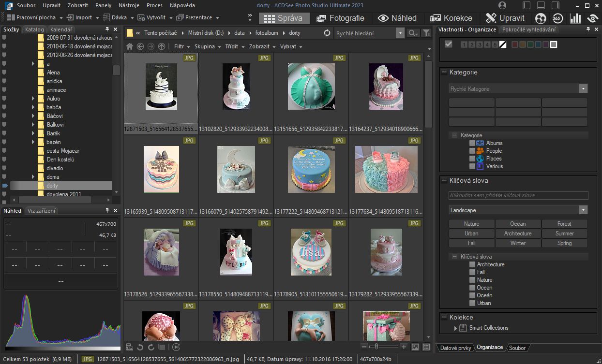
Task: Expand the Smart Collections node
Action: pyautogui.click(x=455, y=328)
